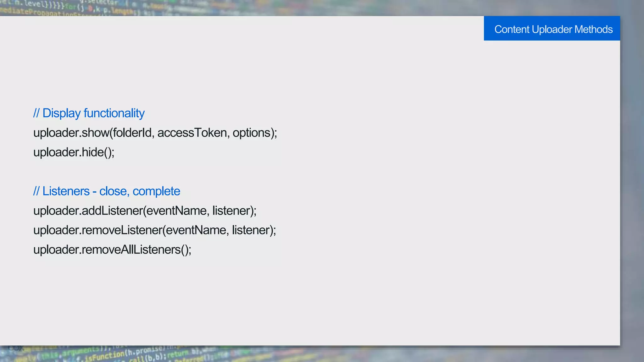Click 'listener' argument in addListener call
Image resolution: width=644 pixels, height=362 pixels.
(x=231, y=211)
